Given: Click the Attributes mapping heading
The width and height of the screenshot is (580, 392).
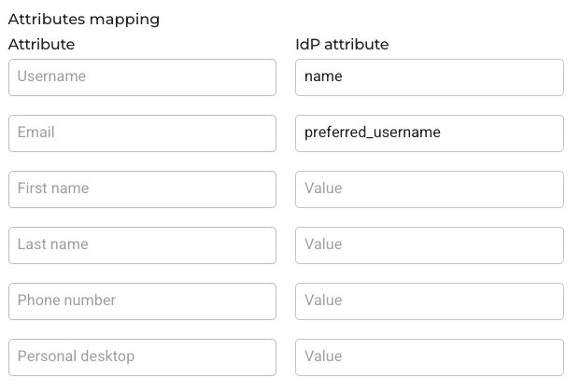Looking at the screenshot, I should click(84, 20).
